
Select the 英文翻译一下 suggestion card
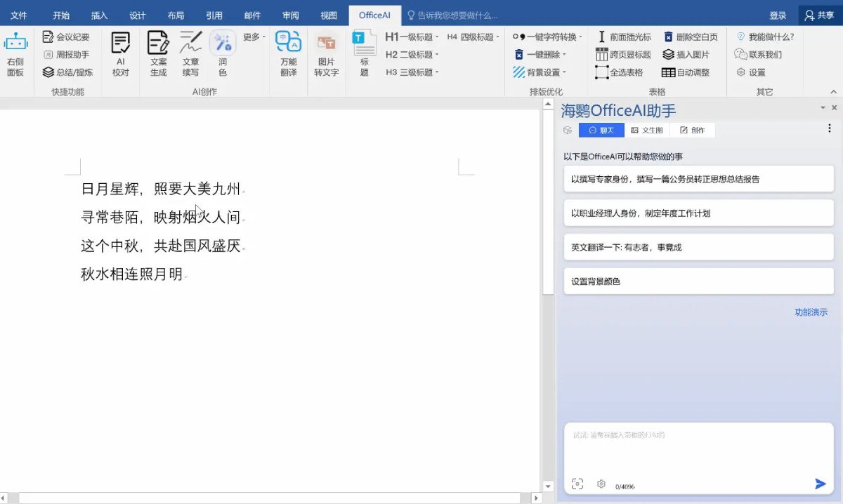(699, 246)
